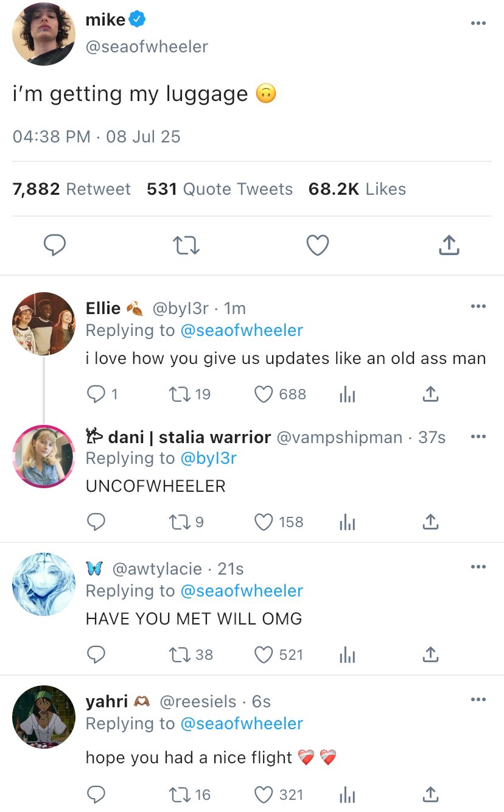
Task: Reply to yahri's nice flight comment
Action: click(x=96, y=795)
